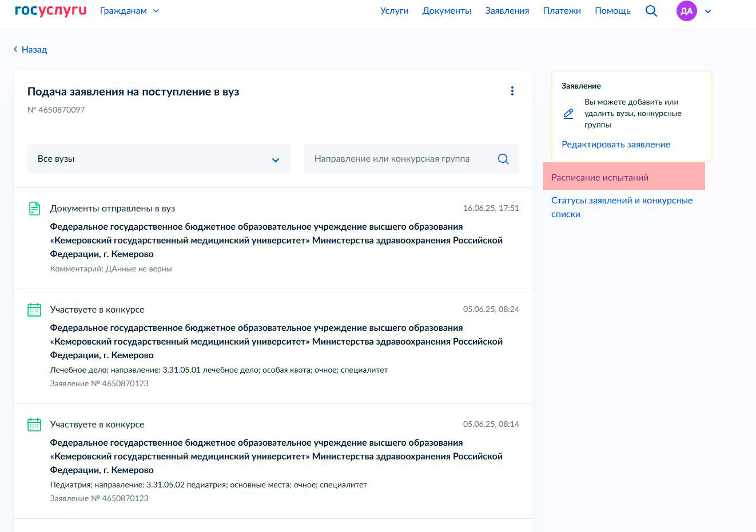
Task: Expand the Гражданам dropdown
Action: (129, 11)
